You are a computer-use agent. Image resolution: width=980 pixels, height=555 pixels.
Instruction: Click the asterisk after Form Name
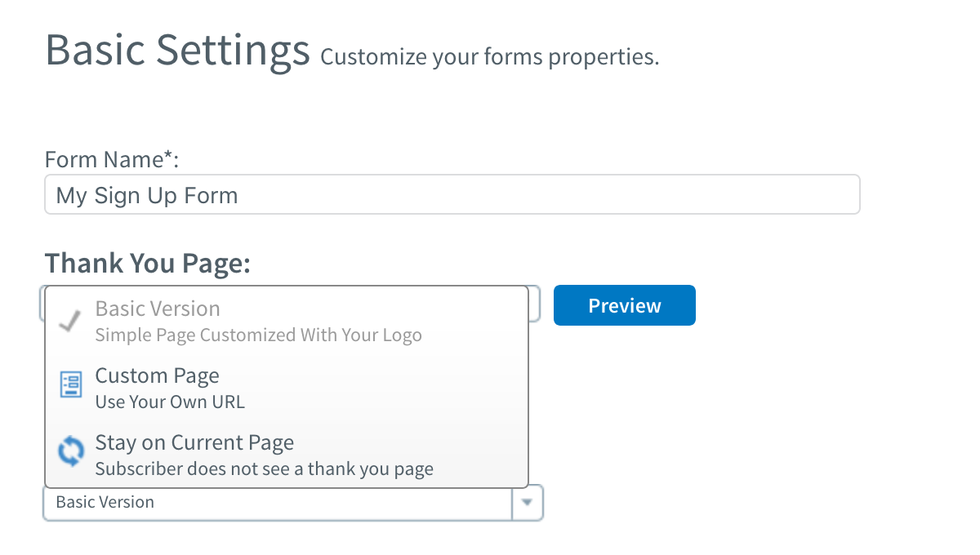pos(168,156)
